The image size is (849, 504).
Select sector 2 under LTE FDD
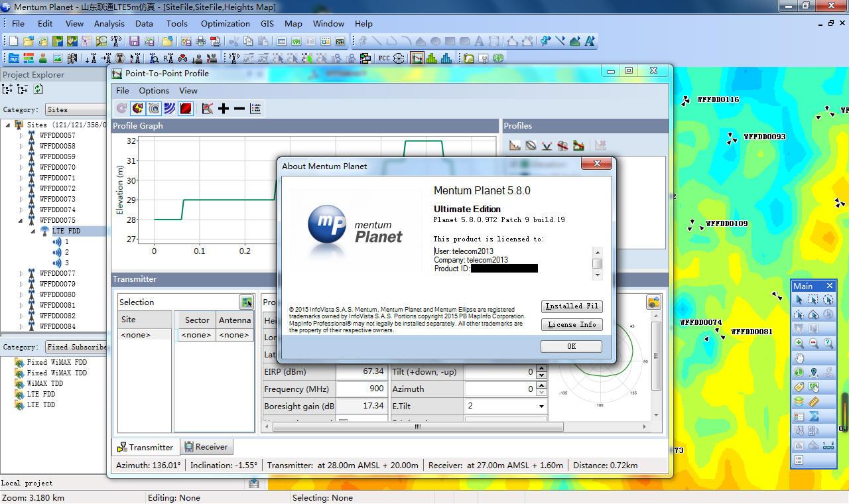(66, 252)
